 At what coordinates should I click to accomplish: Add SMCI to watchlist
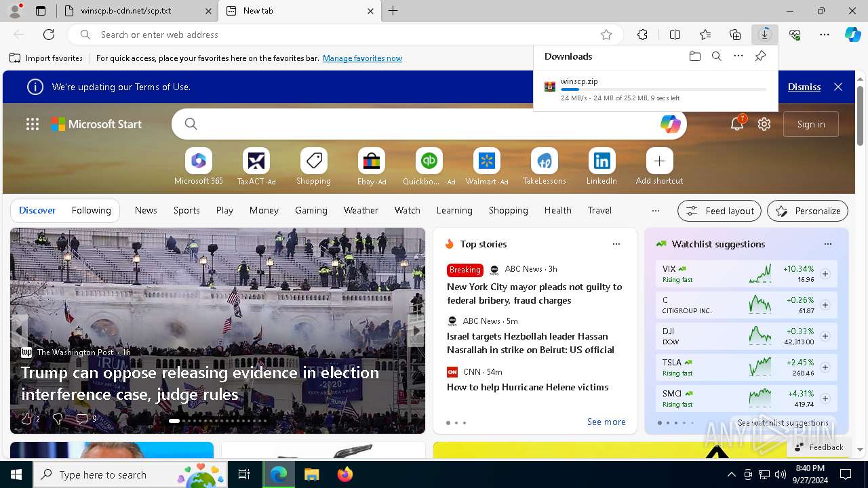click(825, 399)
